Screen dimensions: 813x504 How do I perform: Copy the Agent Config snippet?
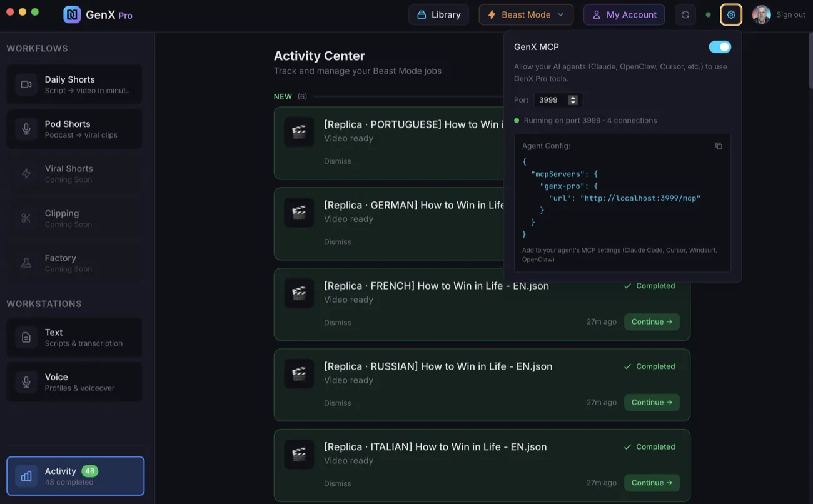pyautogui.click(x=718, y=145)
